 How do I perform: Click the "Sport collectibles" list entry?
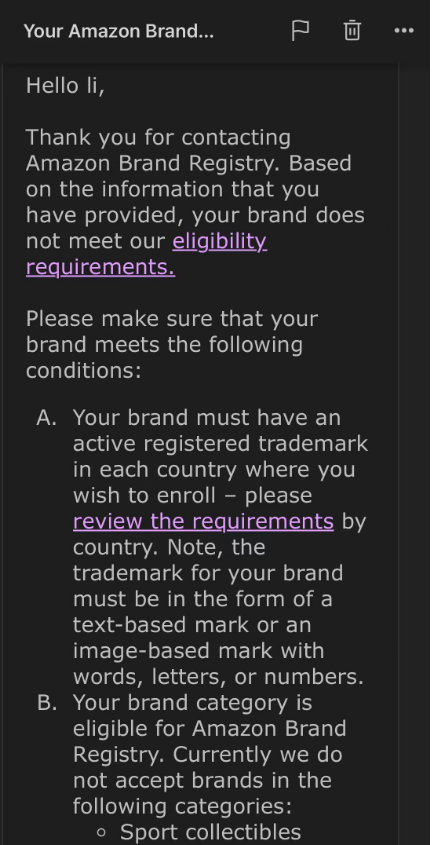210,832
